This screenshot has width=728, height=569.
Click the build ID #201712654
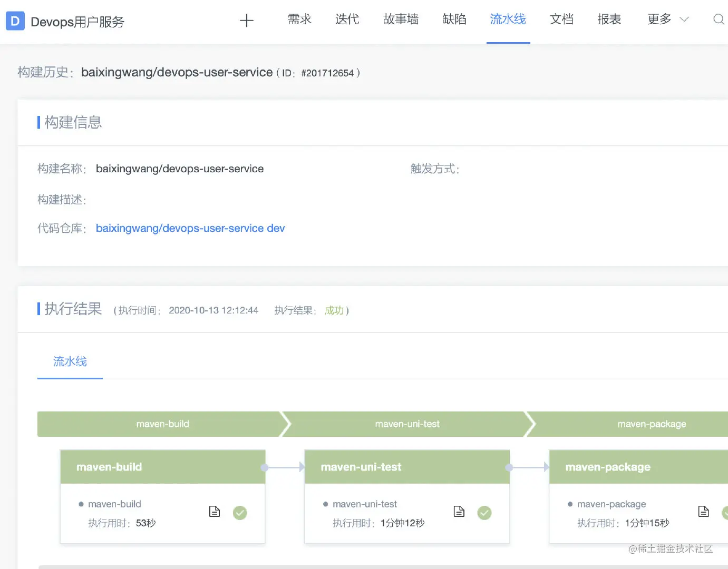pyautogui.click(x=327, y=73)
